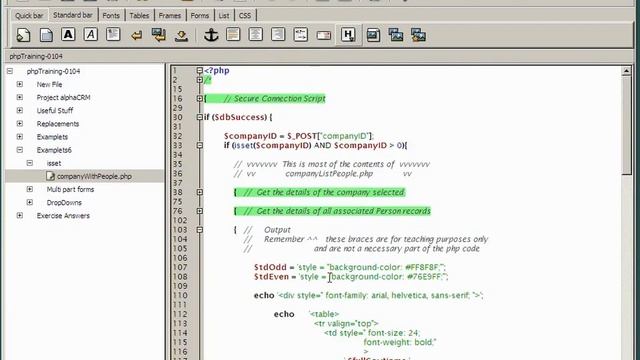
Task: Click the Multi-thumbnail icon
Action: click(418, 35)
